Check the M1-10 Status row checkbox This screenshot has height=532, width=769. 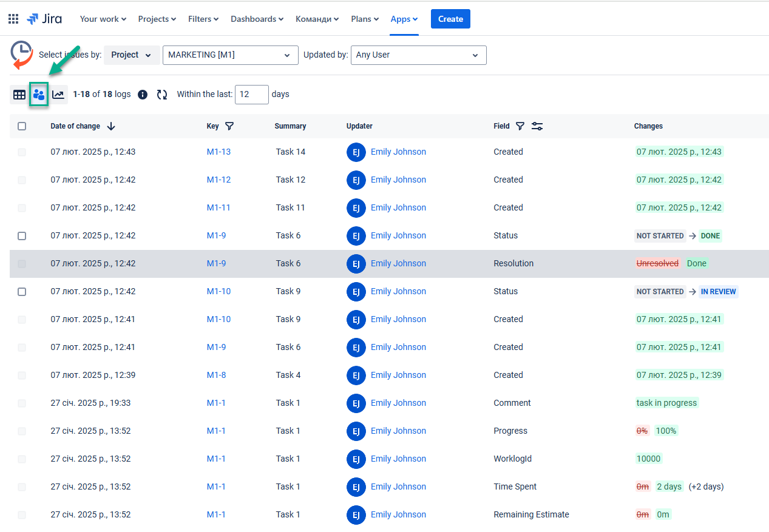[x=22, y=291]
